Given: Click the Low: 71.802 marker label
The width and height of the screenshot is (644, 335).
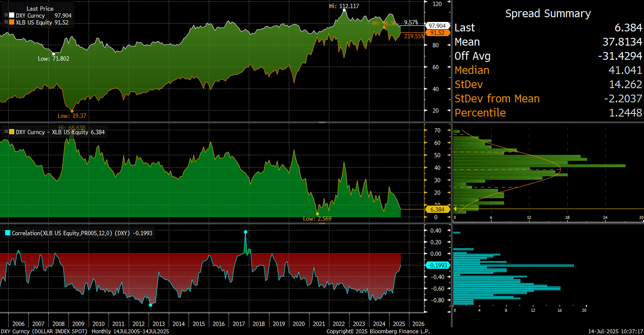Looking at the screenshot, I should tap(53, 58).
